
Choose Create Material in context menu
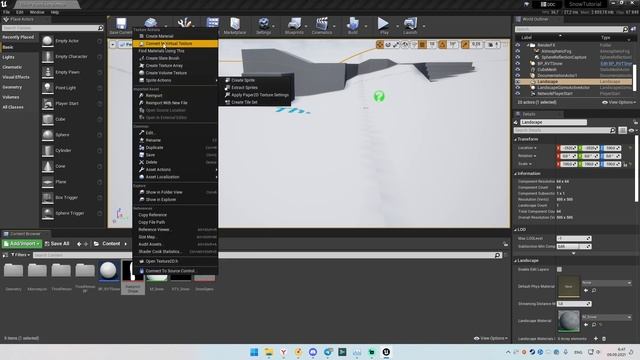(176, 36)
